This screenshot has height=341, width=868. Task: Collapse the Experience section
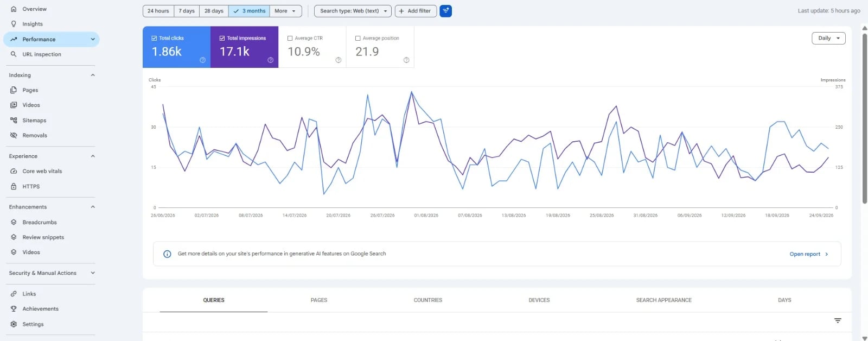coord(93,156)
